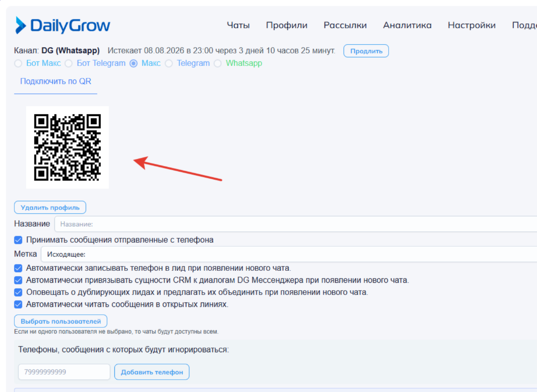Toggle Автоматически записывать телефон в лид checkbox
This screenshot has height=392, width=537.
tap(18, 268)
